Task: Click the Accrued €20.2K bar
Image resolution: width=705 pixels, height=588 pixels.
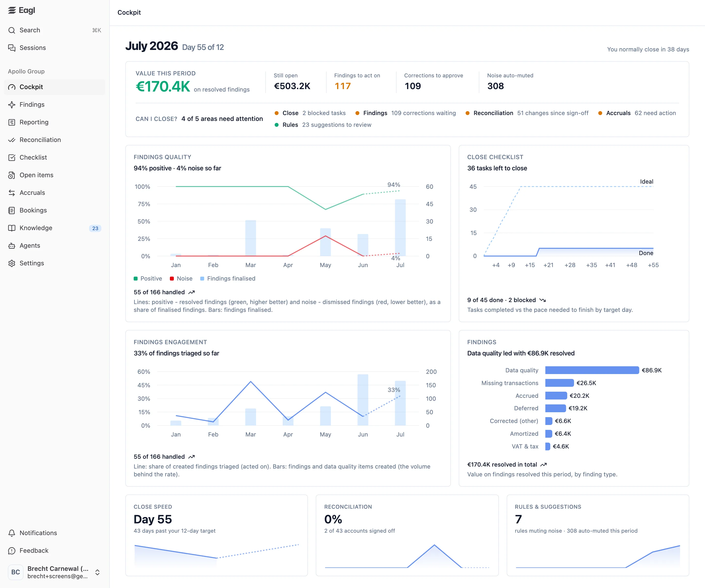Action: tap(556, 396)
